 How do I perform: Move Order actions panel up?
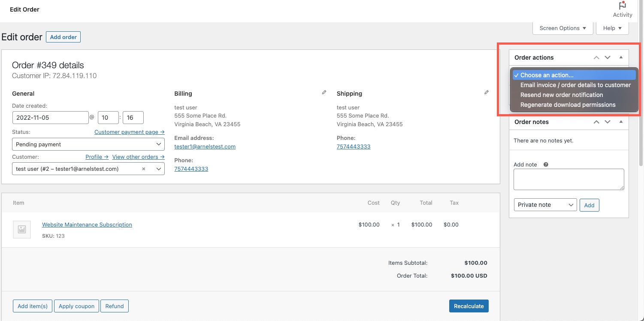(x=596, y=58)
